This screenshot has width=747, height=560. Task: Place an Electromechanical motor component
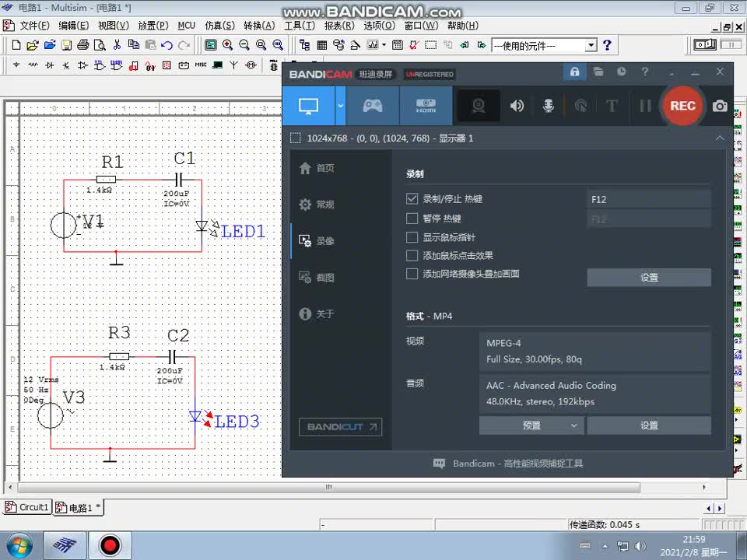pyautogui.click(x=251, y=65)
